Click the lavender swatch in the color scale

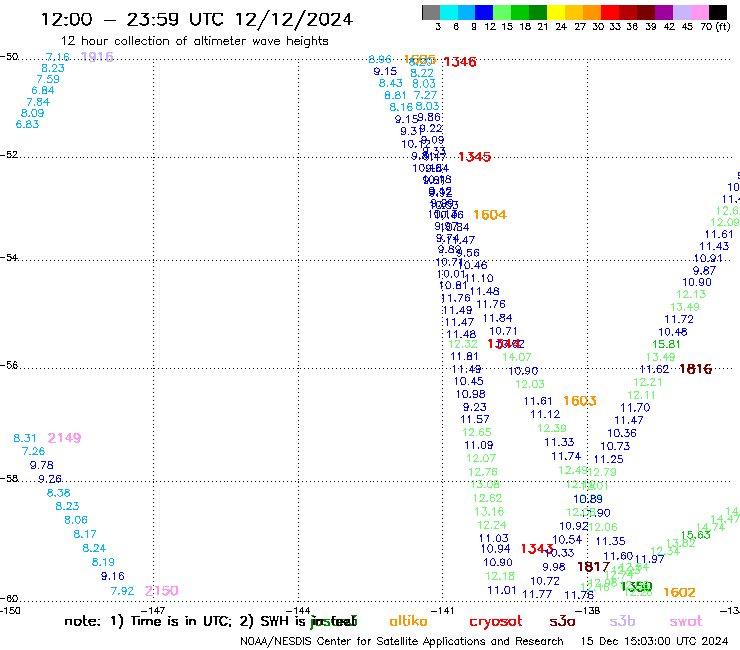681,12
